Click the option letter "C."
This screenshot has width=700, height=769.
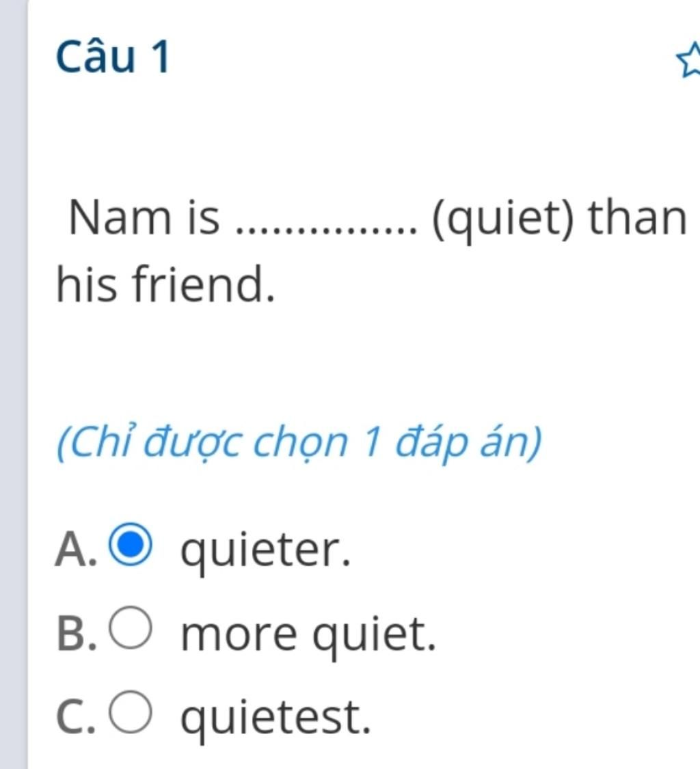click(x=75, y=716)
